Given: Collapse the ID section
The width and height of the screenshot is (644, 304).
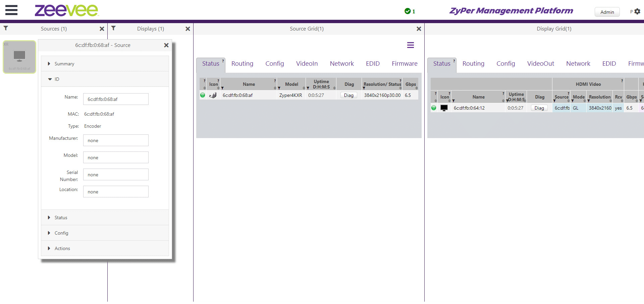Looking at the screenshot, I should [x=57, y=79].
